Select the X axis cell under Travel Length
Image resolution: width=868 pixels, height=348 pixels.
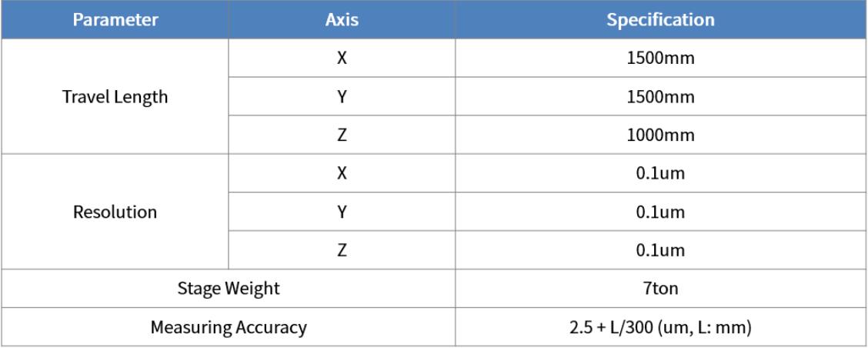coord(342,59)
